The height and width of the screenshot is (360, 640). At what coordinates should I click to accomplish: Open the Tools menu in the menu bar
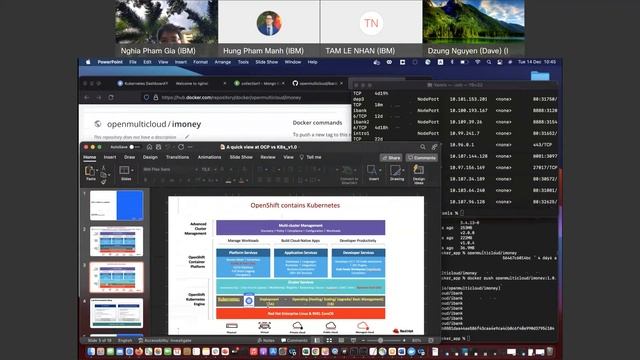point(243,62)
